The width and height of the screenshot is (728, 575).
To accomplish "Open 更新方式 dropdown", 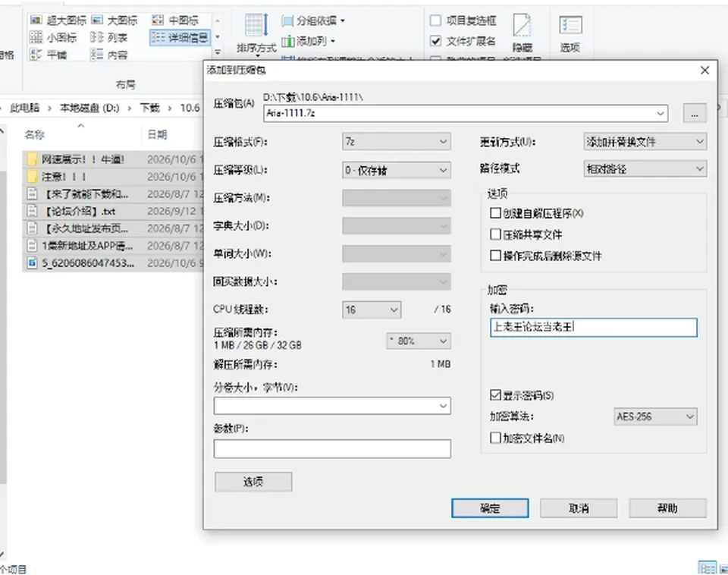I will (x=645, y=142).
